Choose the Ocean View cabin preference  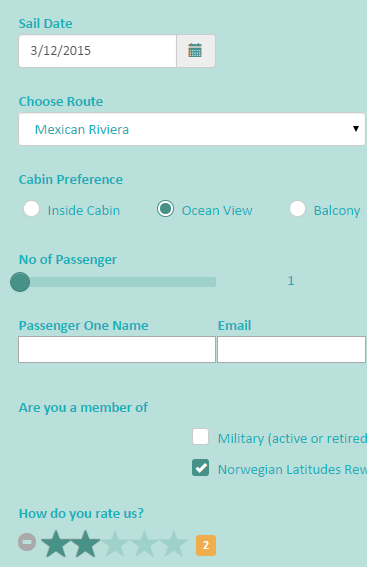165,209
